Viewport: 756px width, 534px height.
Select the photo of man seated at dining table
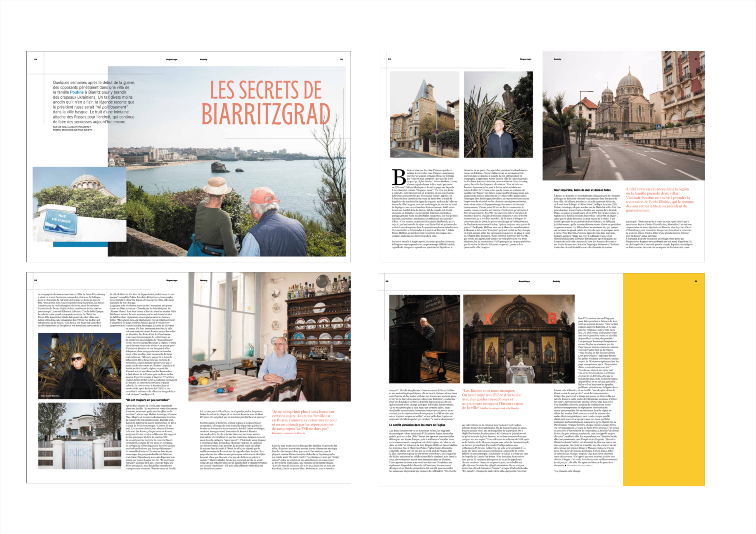pyautogui.click(x=270, y=337)
